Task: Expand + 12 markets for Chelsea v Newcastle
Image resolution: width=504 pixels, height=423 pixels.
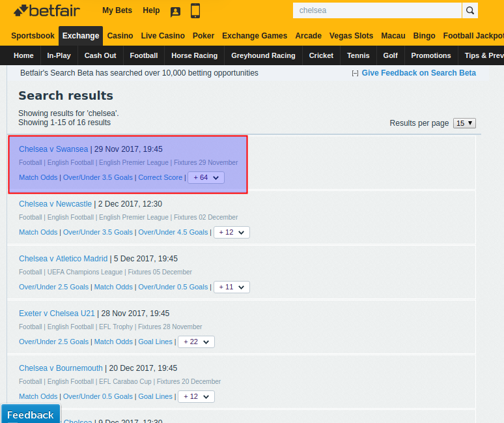Action: pos(231,232)
